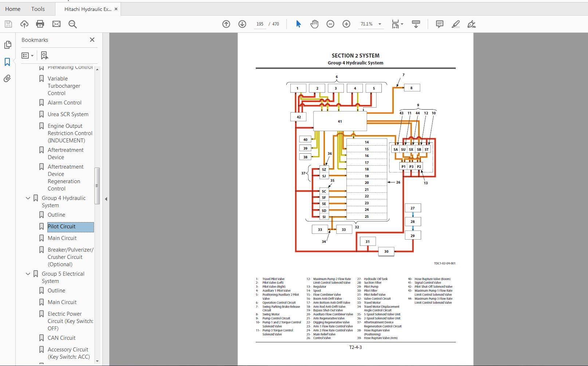
Task: Select the Hand tool
Action: coord(314,24)
